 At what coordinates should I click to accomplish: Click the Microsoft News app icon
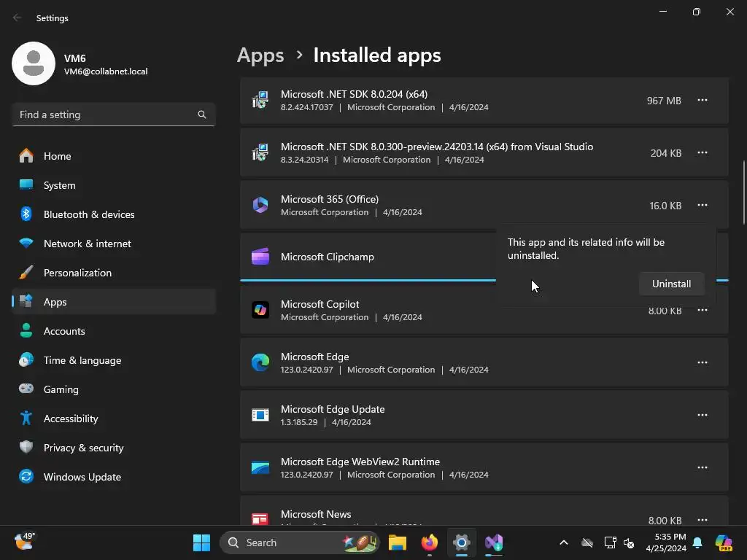click(x=260, y=519)
